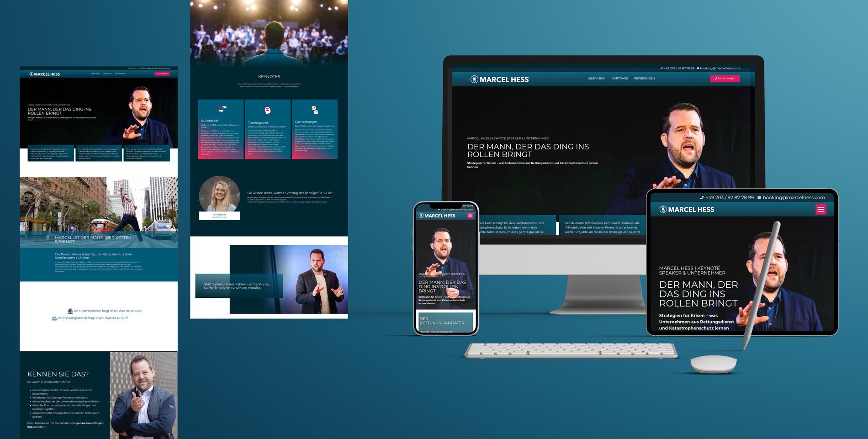The width and height of the screenshot is (868, 439).
Task: Click the dice icon on the Gamechanger card
Action: pyautogui.click(x=315, y=110)
